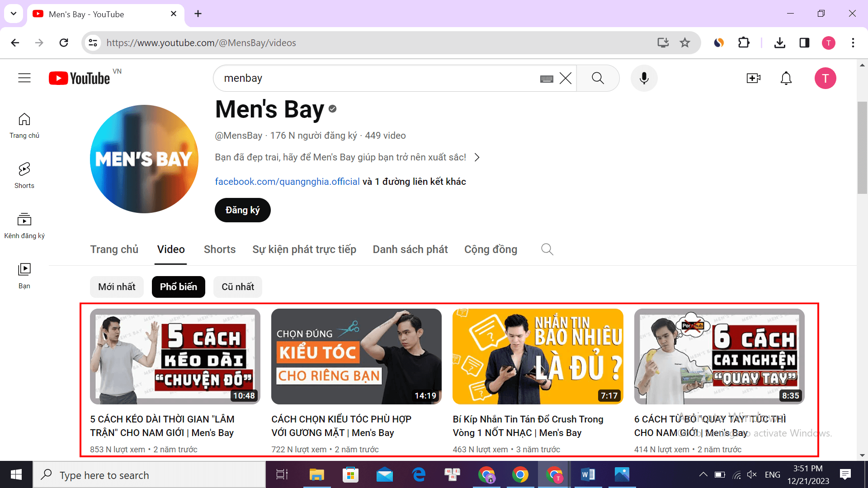Click the taskbar search box
This screenshot has width=868, height=488.
[x=149, y=474]
